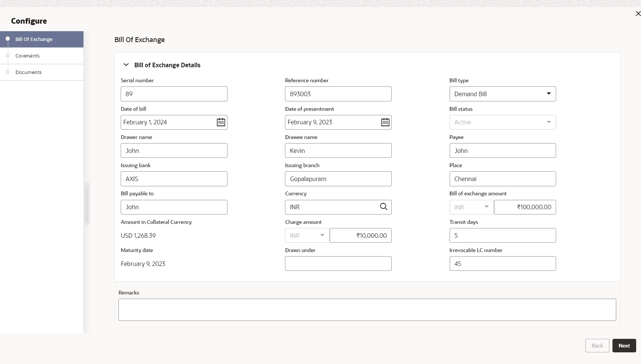Open the Date of bill calendar picker

click(x=221, y=122)
